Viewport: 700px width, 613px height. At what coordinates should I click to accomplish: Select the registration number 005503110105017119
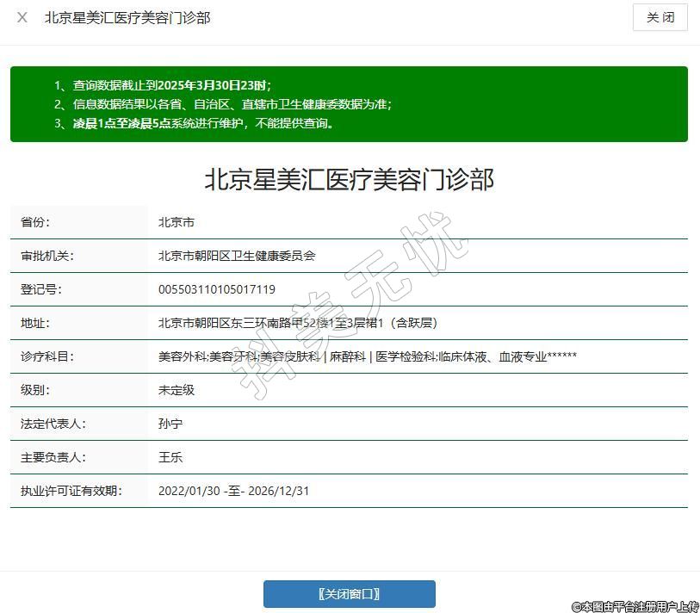click(x=217, y=289)
